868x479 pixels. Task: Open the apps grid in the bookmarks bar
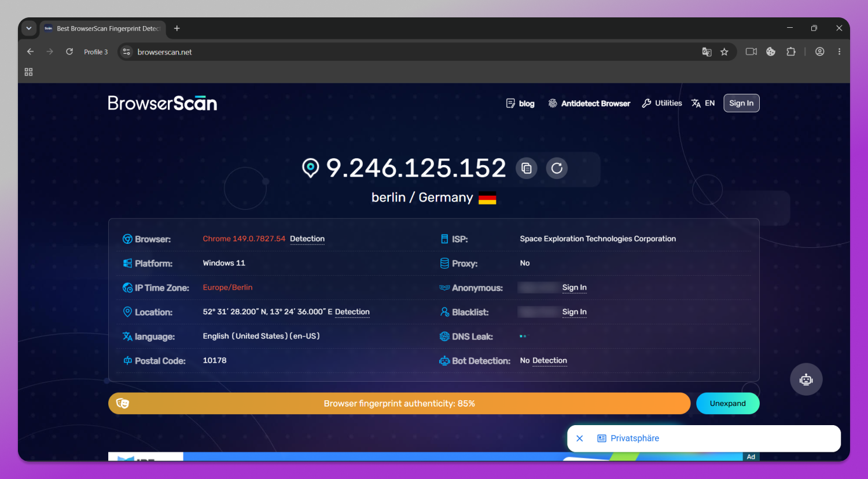tap(28, 72)
